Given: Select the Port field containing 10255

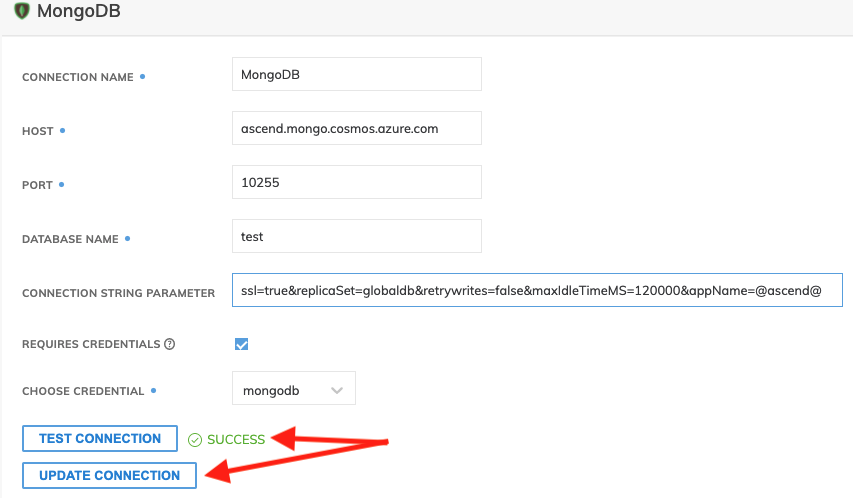Looking at the screenshot, I should pos(357,182).
